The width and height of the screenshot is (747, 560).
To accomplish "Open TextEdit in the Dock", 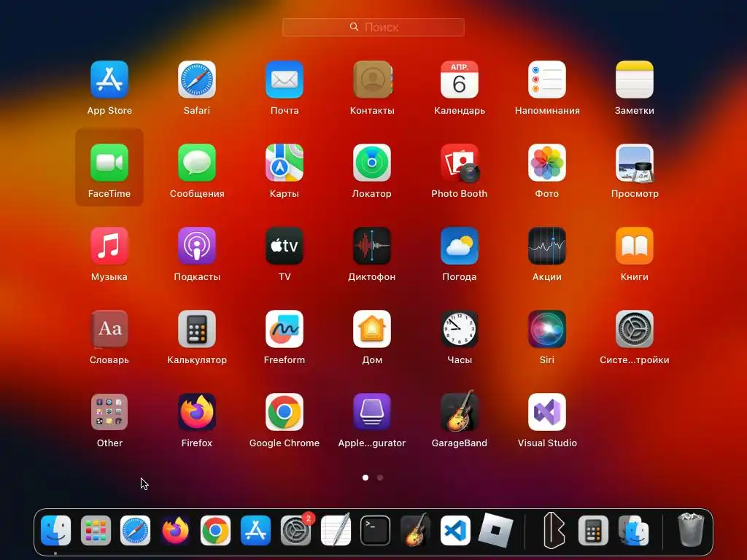I will pos(336,531).
